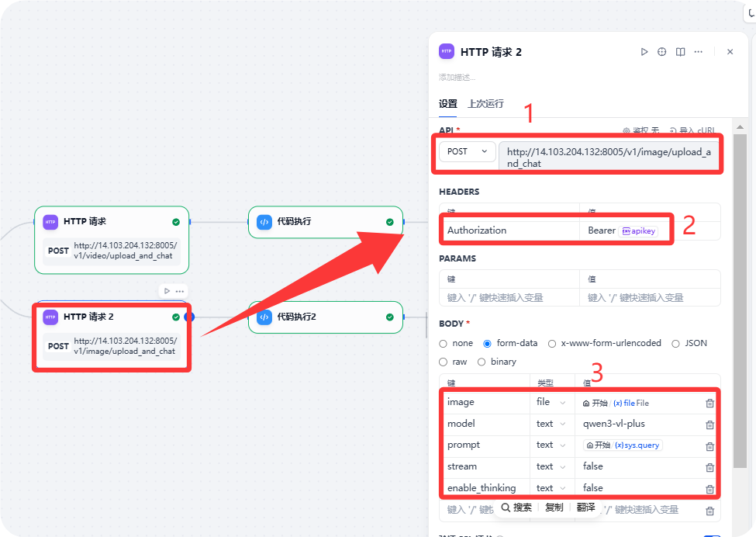
Task: Click the HTTP 请求 2 panel title text
Action: [491, 52]
